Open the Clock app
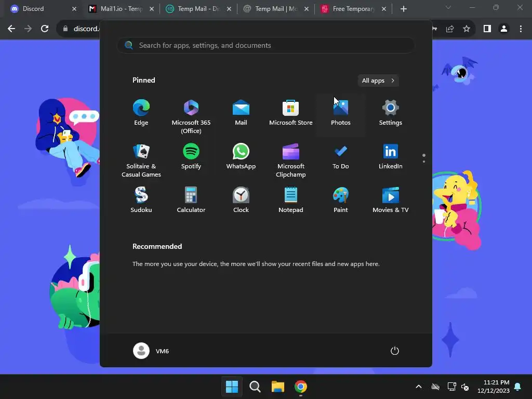The image size is (532, 399). pyautogui.click(x=241, y=200)
